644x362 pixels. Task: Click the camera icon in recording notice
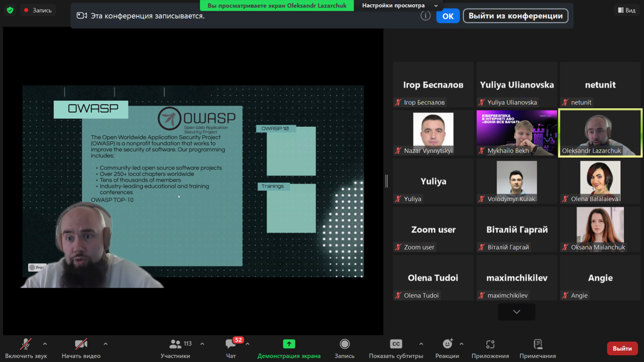pyautogui.click(x=82, y=16)
